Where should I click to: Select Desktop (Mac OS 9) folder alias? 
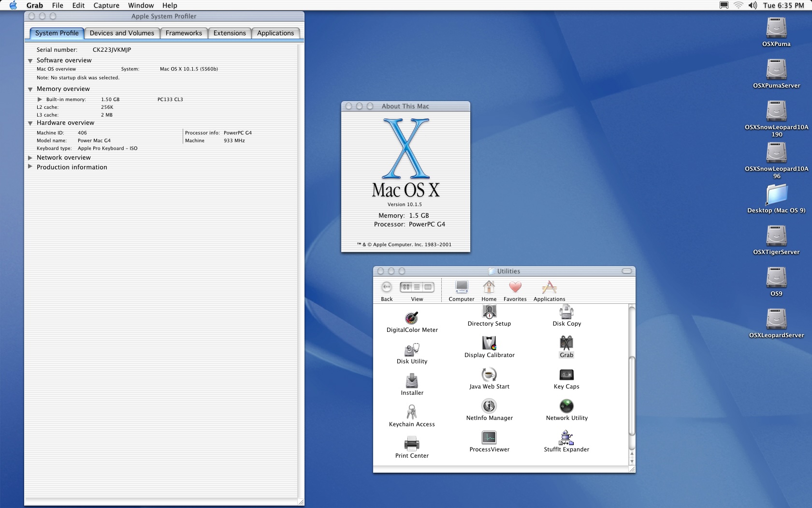[x=776, y=194]
